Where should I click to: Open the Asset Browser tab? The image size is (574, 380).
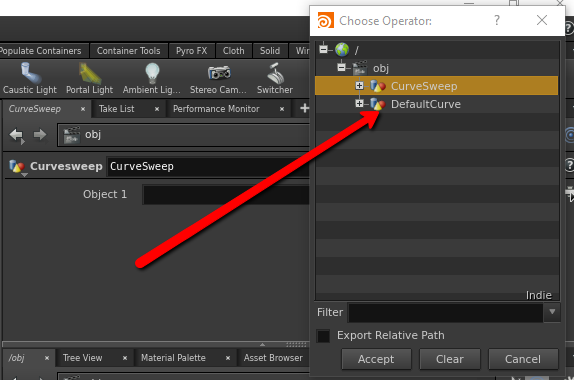pos(273,358)
